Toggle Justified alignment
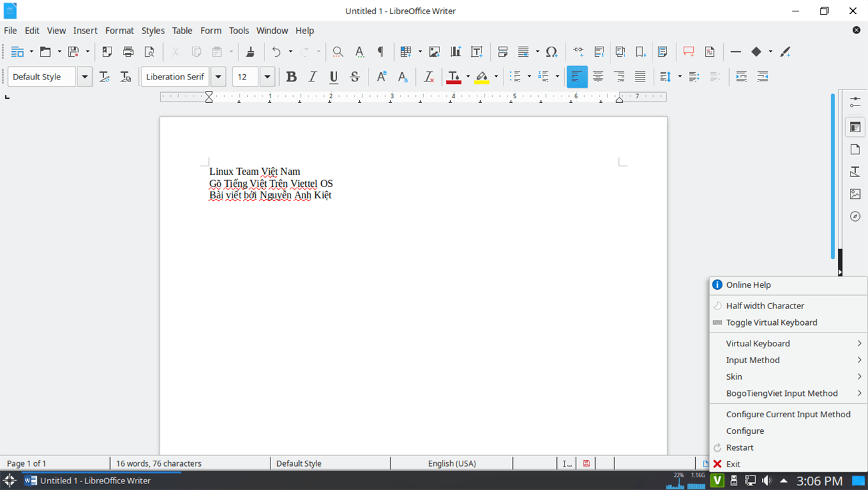Viewport: 868px width, 490px height. click(x=640, y=77)
